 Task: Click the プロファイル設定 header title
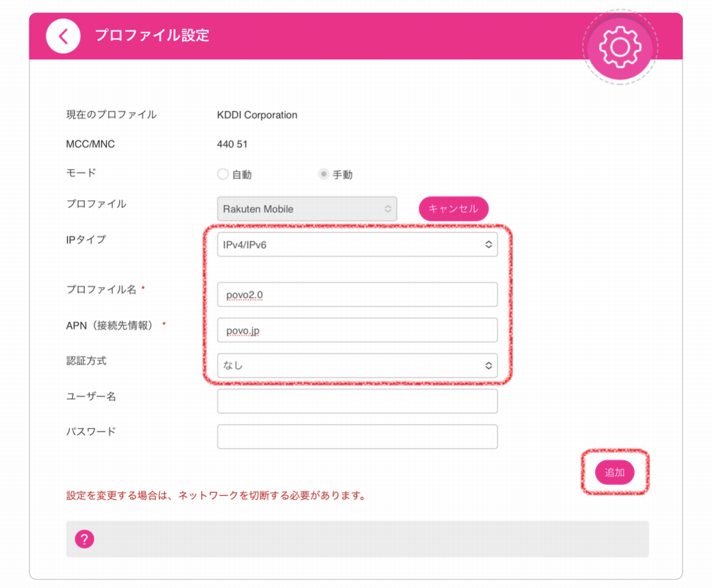152,35
